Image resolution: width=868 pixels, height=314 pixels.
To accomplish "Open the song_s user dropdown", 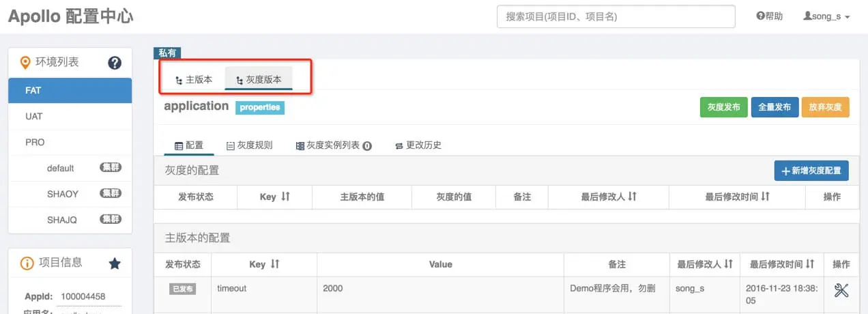I will click(826, 16).
